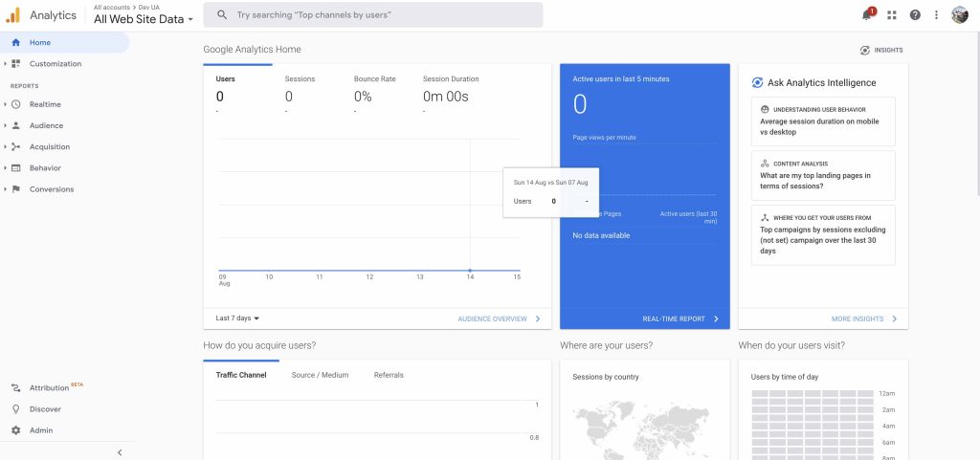Click the Insights icon at top right
The image size is (980, 460).
[x=865, y=51]
